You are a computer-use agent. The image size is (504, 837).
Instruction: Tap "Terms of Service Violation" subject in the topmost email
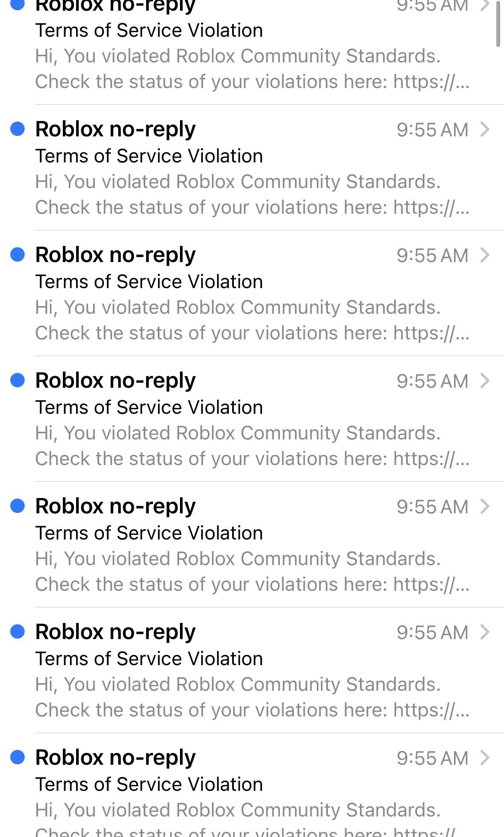[x=149, y=30]
